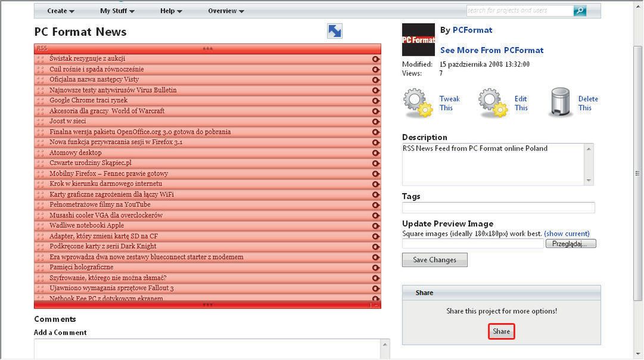Click the Edit This gear icon

493,103
